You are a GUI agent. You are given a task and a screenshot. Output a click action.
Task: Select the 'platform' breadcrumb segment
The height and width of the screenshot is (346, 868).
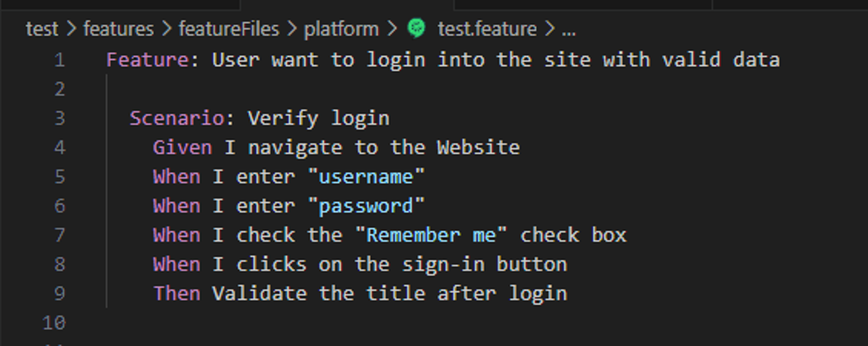pos(341,29)
